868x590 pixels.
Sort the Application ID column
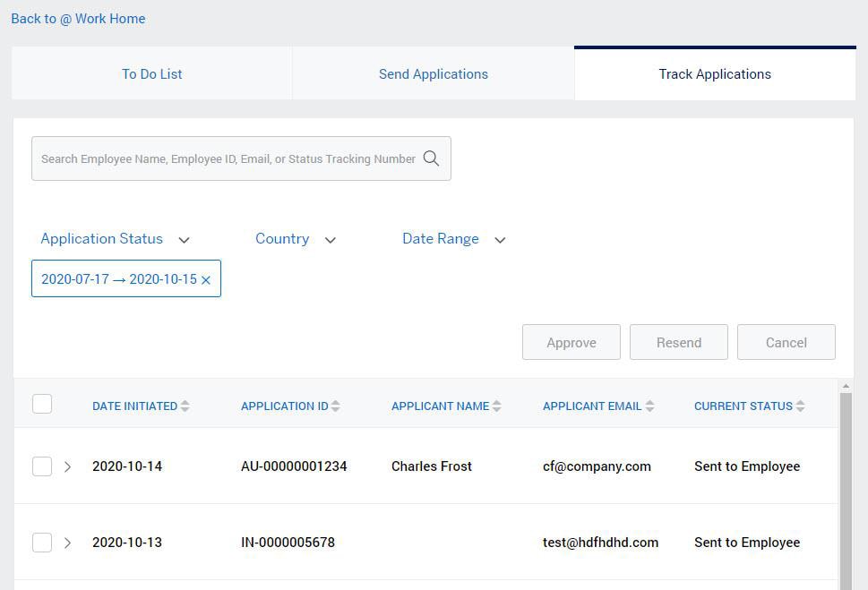pos(336,406)
